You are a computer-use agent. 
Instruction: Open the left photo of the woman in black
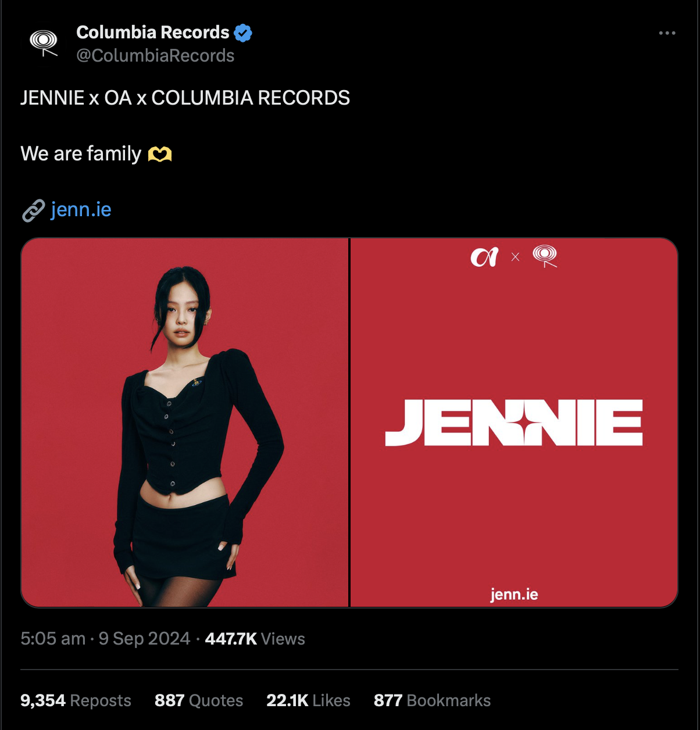(185, 423)
